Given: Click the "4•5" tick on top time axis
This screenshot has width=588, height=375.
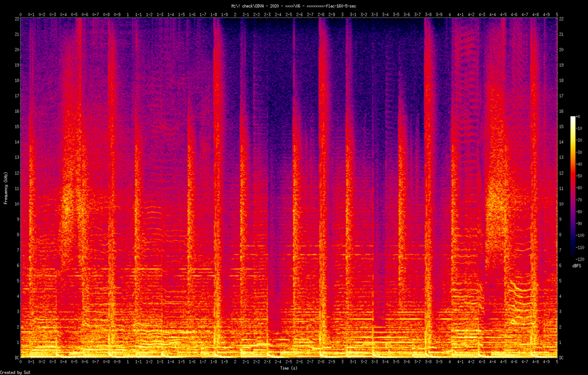Looking at the screenshot, I should 503,15.
